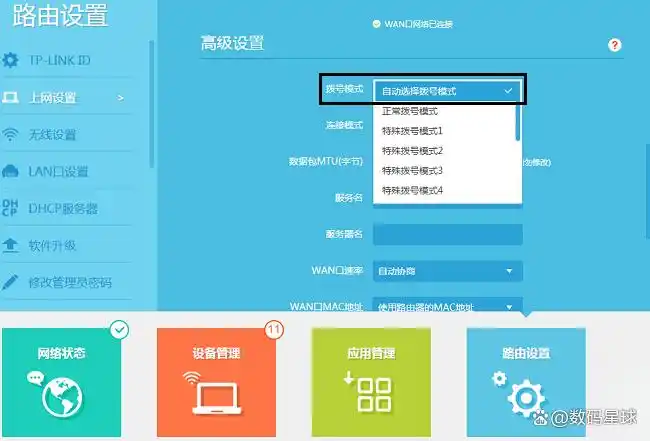Click the main page right scrollbar
This screenshot has height=441, width=650.
pyautogui.click(x=648, y=191)
